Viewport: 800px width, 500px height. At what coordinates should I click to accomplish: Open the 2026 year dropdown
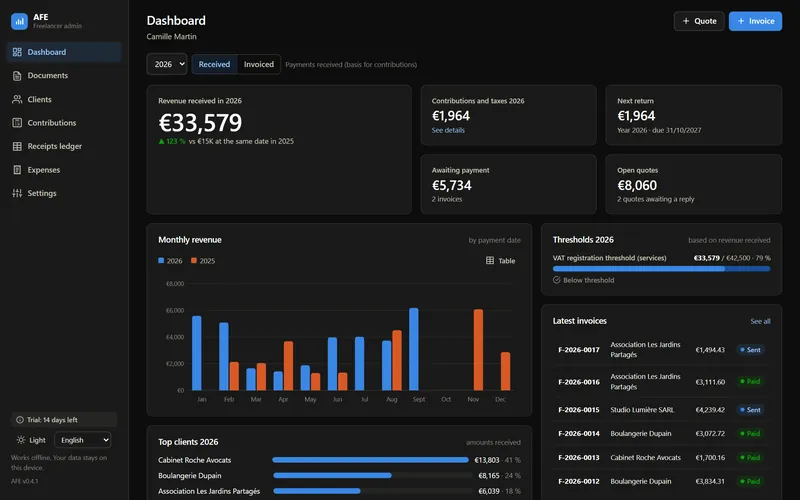(x=167, y=64)
